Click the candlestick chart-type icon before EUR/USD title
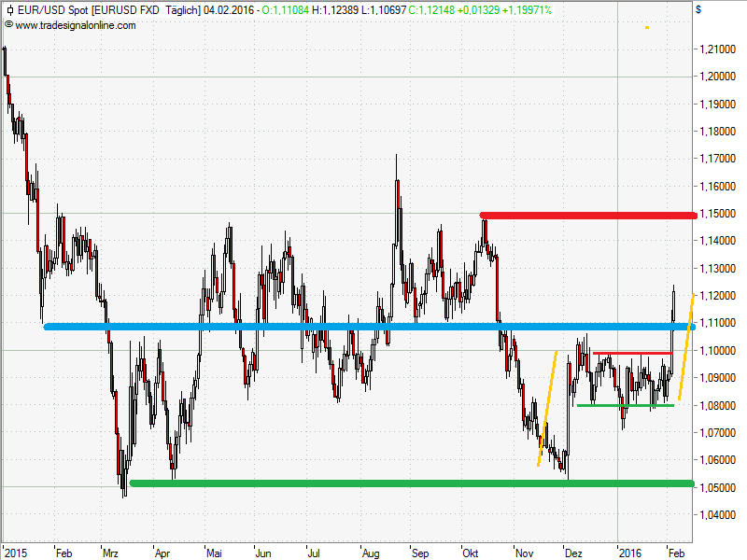Viewport: 747px width, 560px height. coord(10,10)
